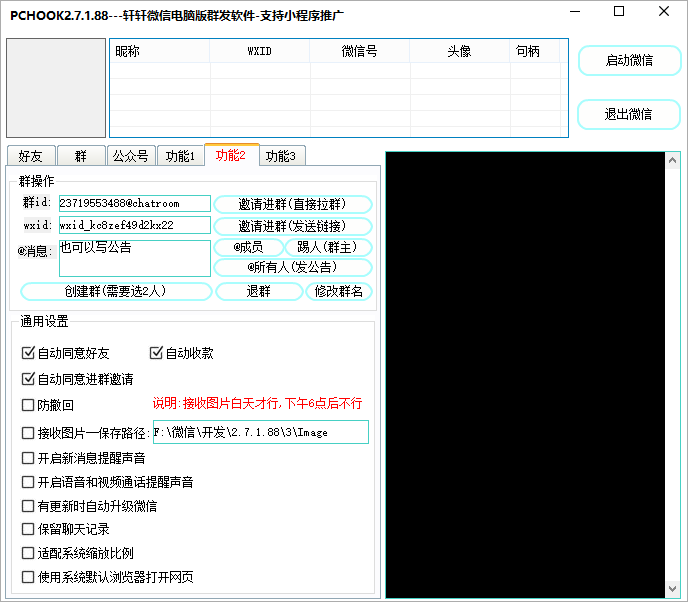Click the 微信号 column header

click(360, 51)
